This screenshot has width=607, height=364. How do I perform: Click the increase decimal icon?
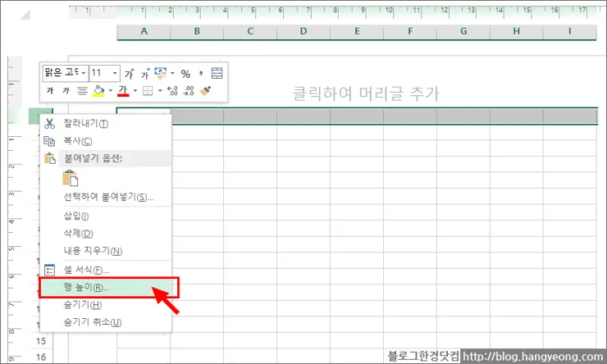[172, 91]
